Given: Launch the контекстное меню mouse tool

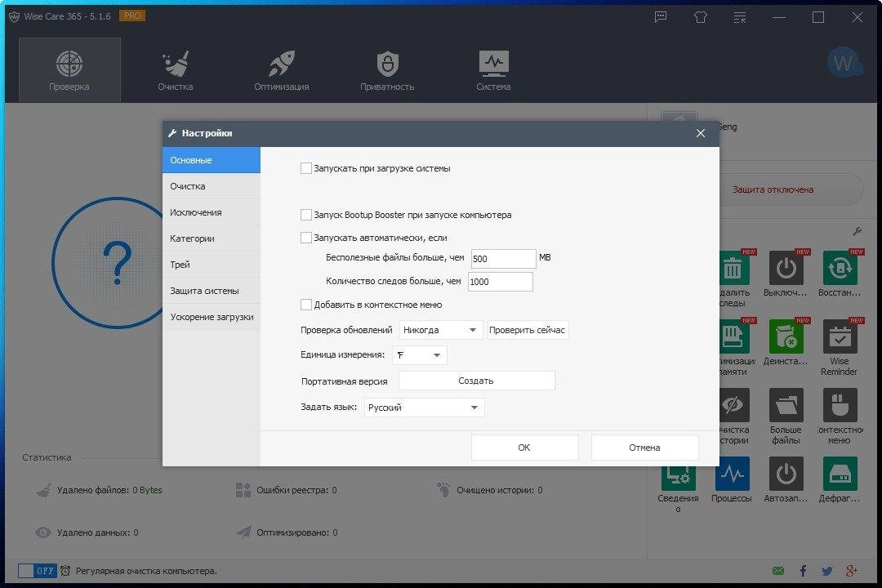Looking at the screenshot, I should [x=840, y=416].
